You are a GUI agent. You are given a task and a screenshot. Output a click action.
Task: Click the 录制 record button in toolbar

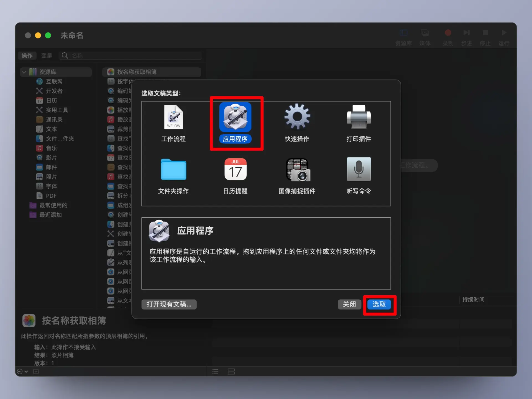click(x=448, y=33)
